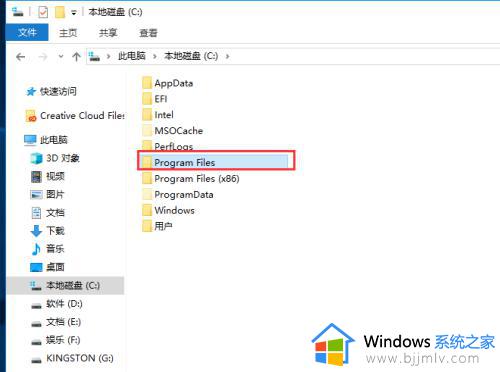Select the Intel folder name

tap(164, 115)
